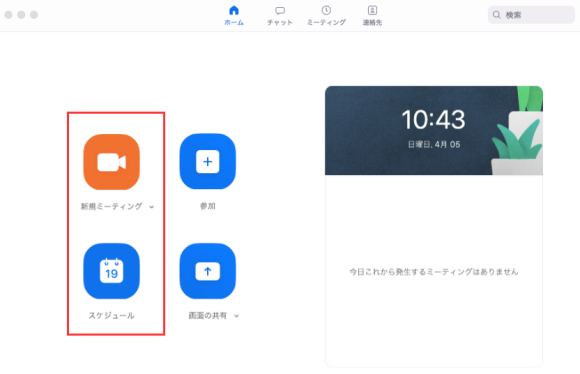Viewport: 580px width, 374px height.
Task: Click the magnifier icon in the search box
Action: [497, 15]
